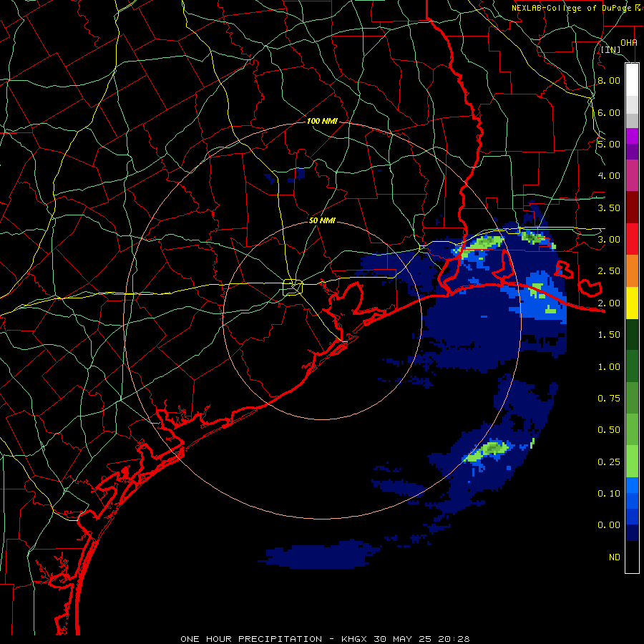Click the black ND swatch in legend
644x644 pixels.
(x=632, y=557)
